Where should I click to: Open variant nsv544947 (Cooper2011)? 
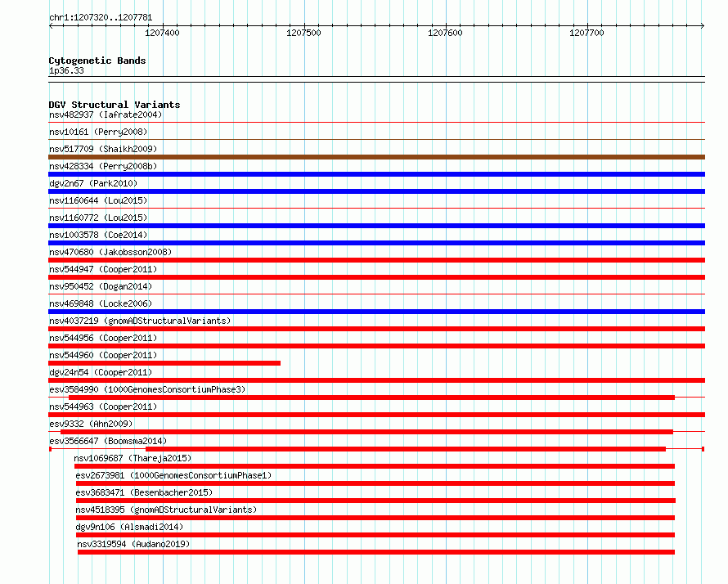(x=103, y=269)
